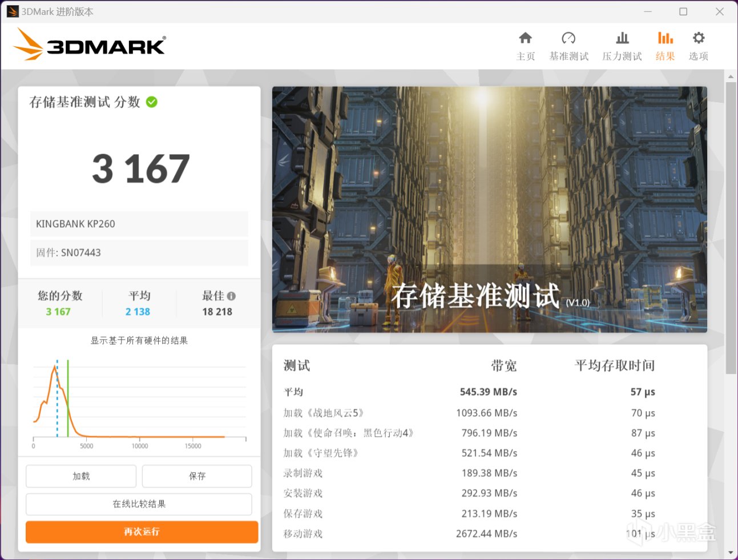This screenshot has width=738, height=560.
Task: Click the 压力测试 tab label
Action: [622, 56]
